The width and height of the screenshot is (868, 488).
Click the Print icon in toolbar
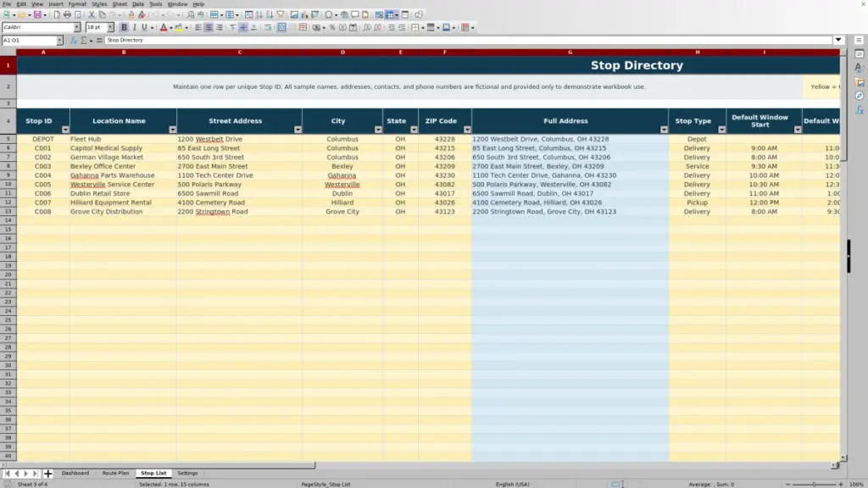pyautogui.click(x=67, y=14)
